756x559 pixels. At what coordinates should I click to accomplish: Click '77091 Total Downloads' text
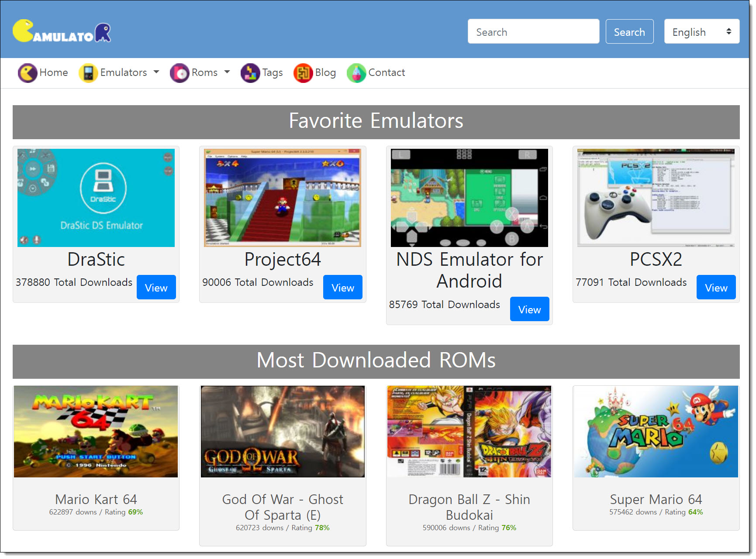point(631,282)
